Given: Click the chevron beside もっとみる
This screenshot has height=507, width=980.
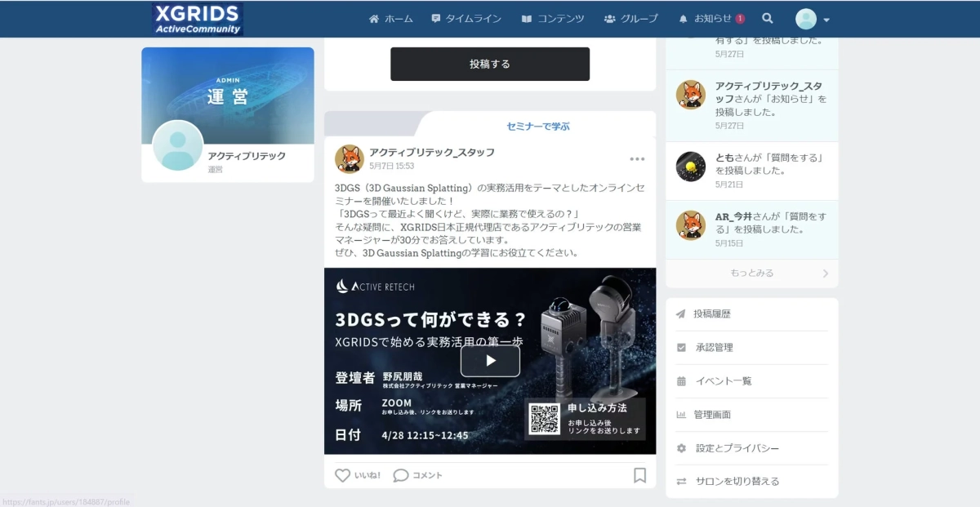Looking at the screenshot, I should (x=825, y=274).
